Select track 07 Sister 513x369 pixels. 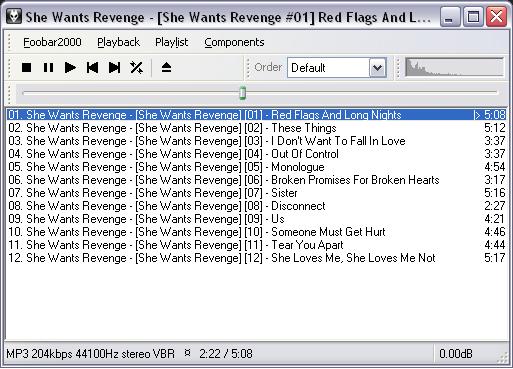coord(257,193)
